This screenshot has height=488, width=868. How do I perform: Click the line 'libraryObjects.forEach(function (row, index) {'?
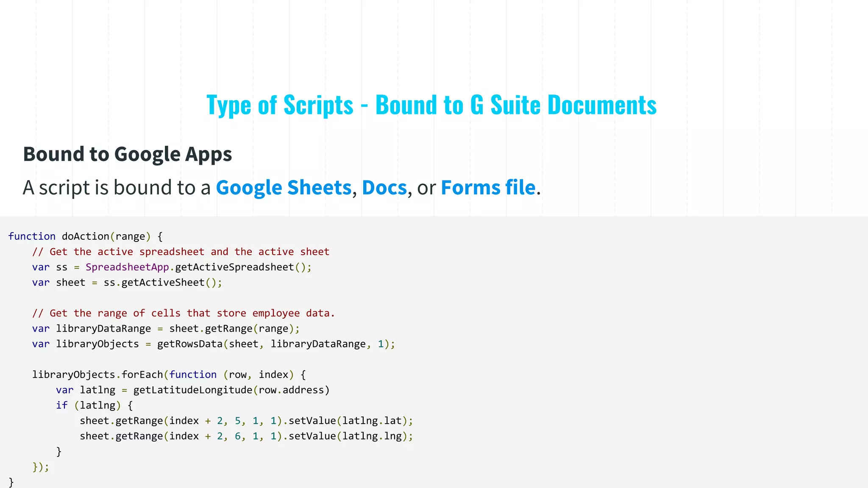click(x=169, y=375)
